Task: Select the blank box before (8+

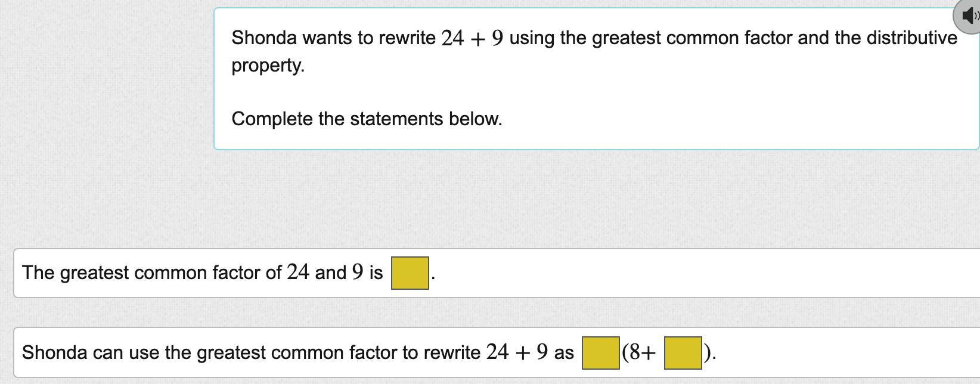Action: tap(600, 353)
